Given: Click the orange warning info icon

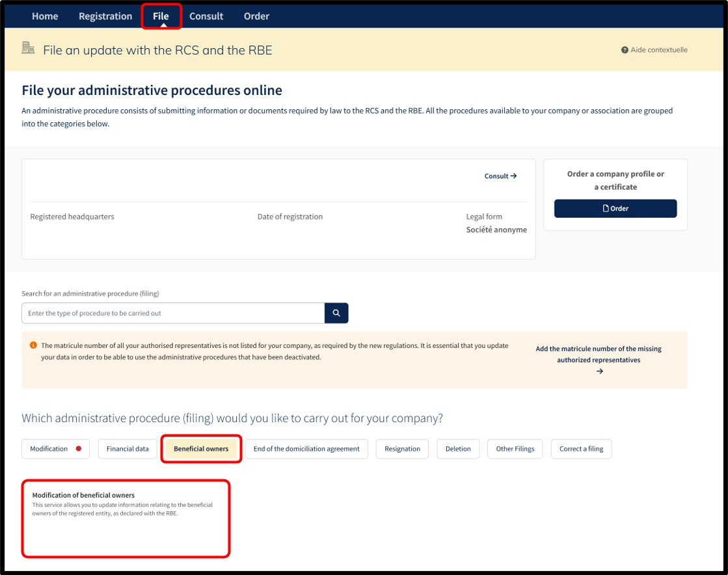Looking at the screenshot, I should click(x=33, y=345).
